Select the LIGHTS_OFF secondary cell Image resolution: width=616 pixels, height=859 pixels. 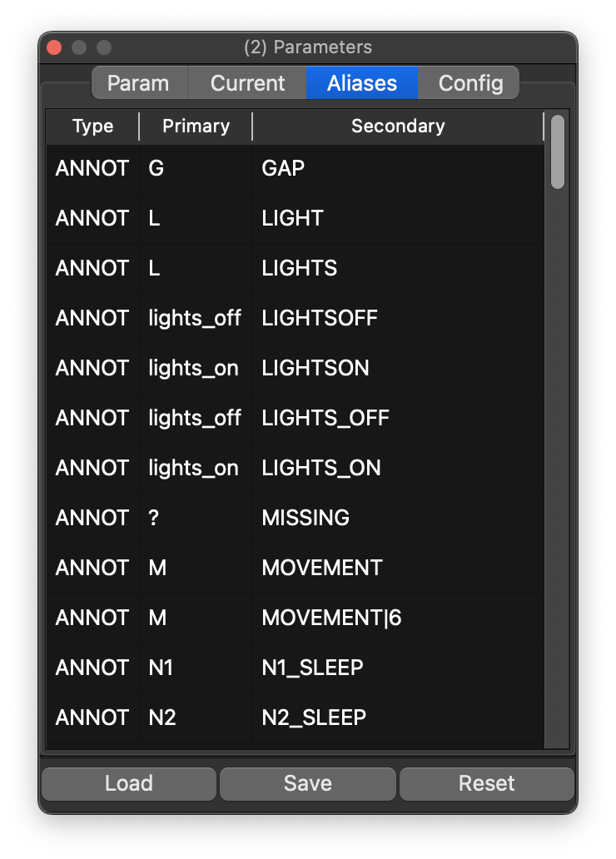coord(325,418)
